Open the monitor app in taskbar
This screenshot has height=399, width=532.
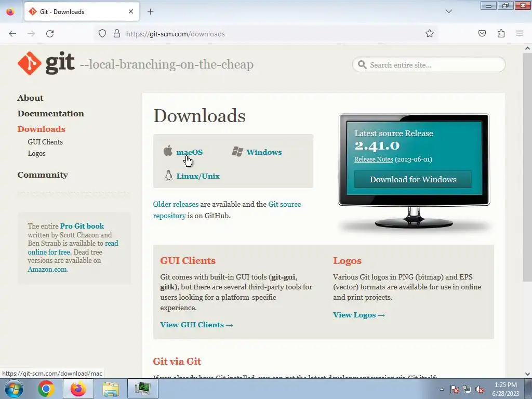tap(142, 389)
